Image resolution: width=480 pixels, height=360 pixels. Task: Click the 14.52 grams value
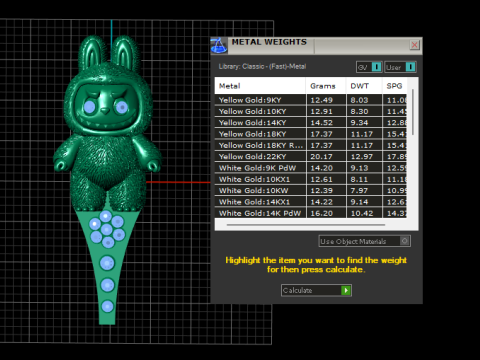(x=321, y=123)
